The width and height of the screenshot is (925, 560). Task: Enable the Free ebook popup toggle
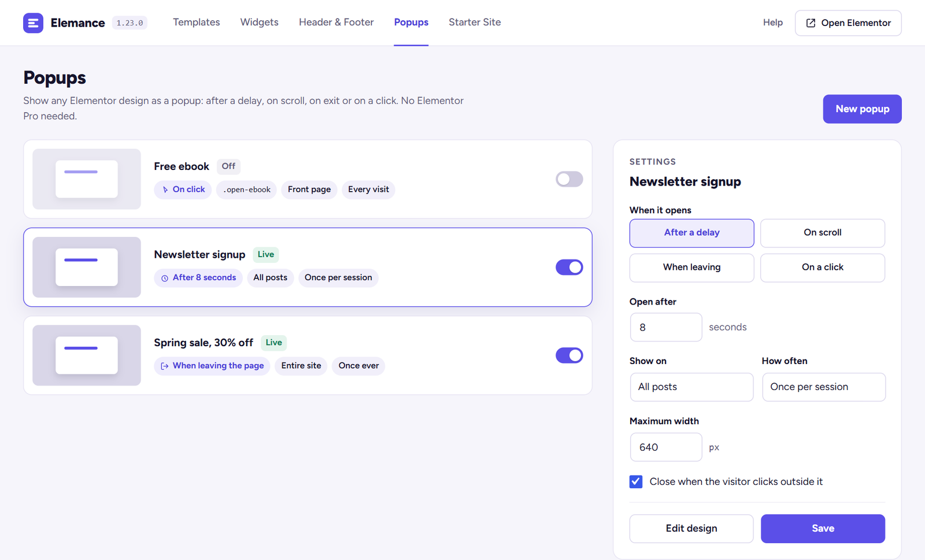pos(569,179)
